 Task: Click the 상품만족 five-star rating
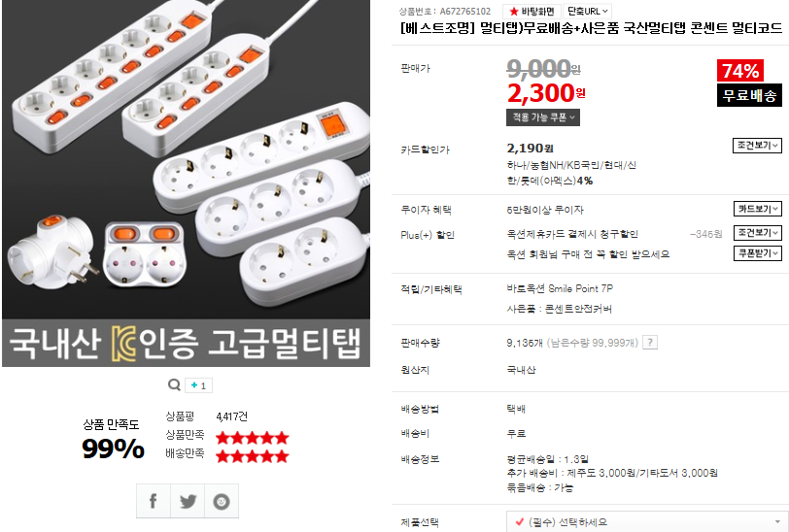(x=252, y=438)
